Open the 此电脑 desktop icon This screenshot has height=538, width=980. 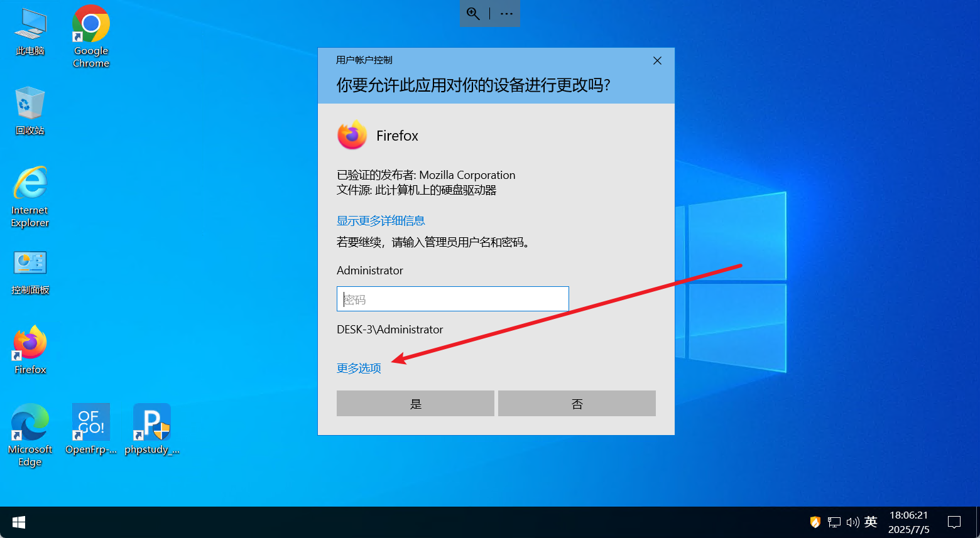30,33
